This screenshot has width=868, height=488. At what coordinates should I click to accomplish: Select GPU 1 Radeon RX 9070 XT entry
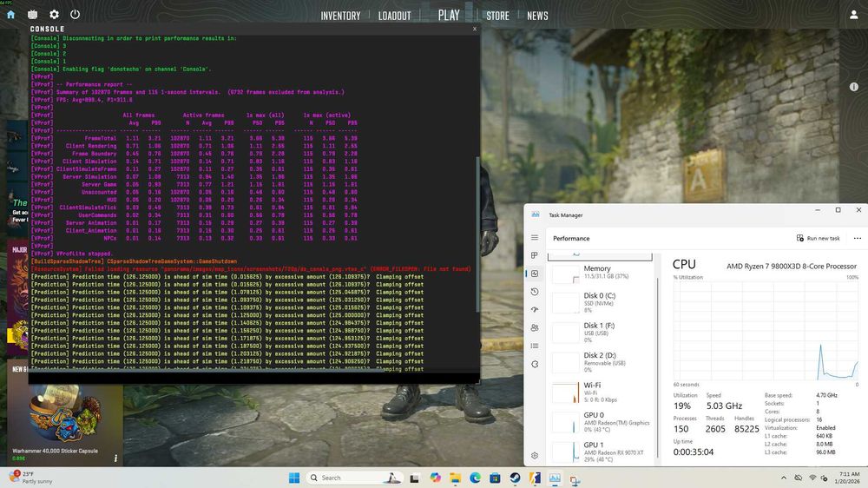click(x=602, y=452)
